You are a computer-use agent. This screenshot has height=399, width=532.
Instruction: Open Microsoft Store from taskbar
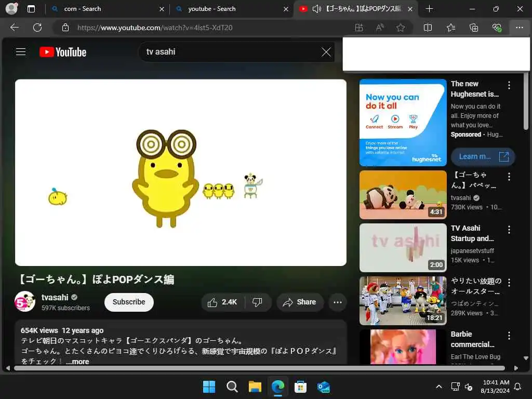tap(300, 387)
